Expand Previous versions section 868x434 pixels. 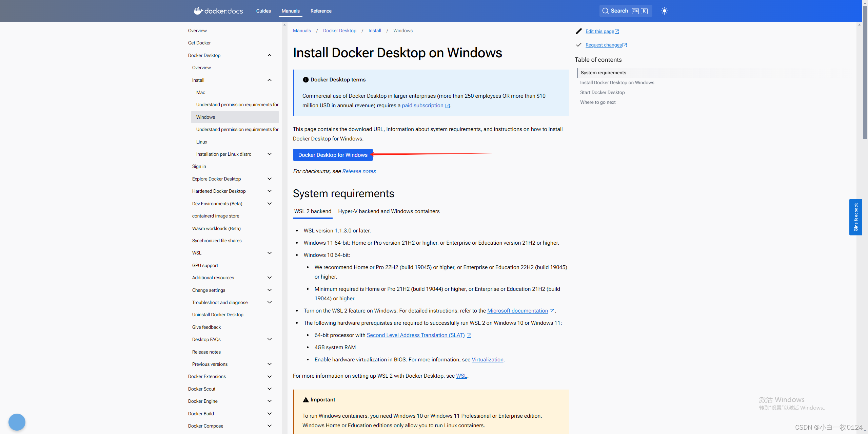click(270, 364)
